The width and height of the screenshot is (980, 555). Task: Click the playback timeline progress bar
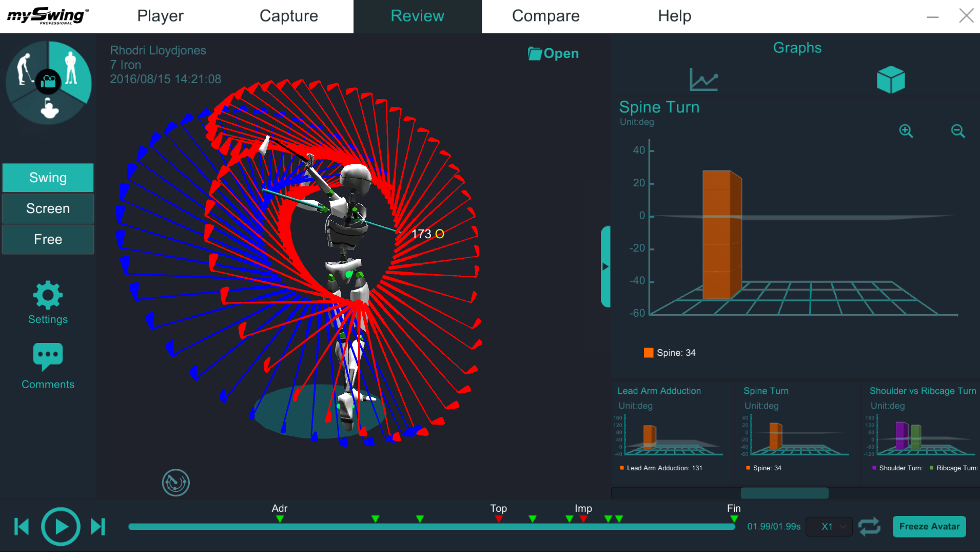[x=432, y=527]
